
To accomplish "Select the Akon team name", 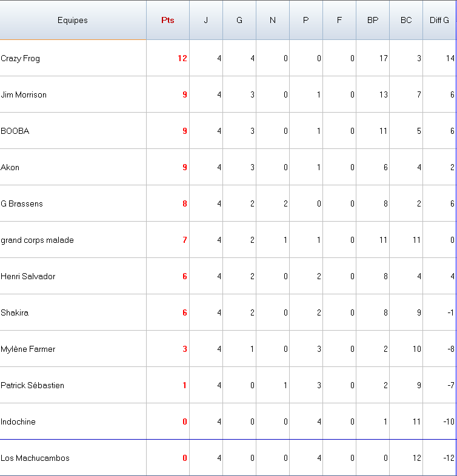I will coord(10,167).
